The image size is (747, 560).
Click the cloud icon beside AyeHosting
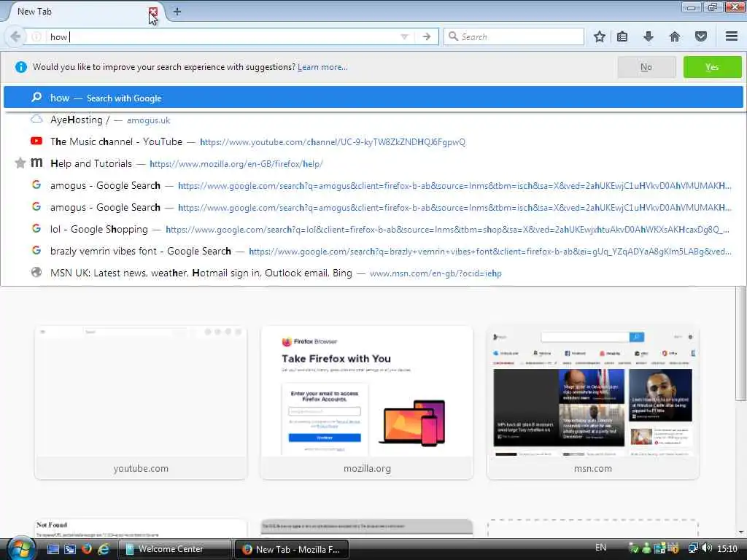click(36, 119)
